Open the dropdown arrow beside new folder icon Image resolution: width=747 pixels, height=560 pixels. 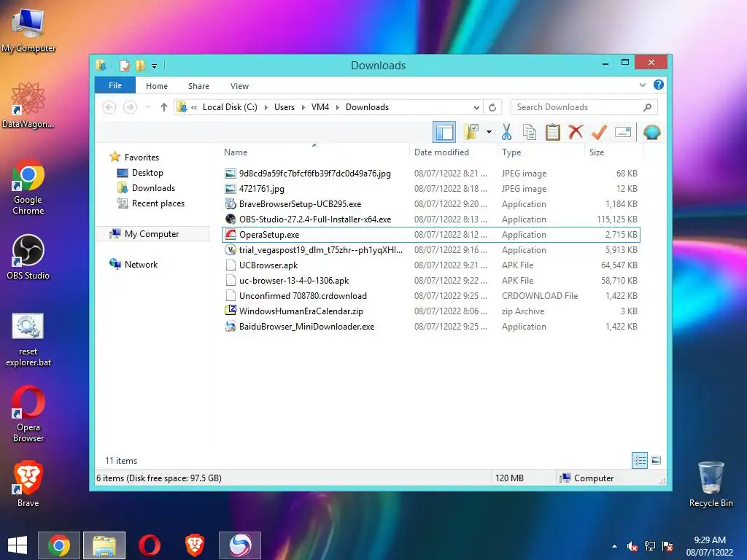click(x=489, y=132)
